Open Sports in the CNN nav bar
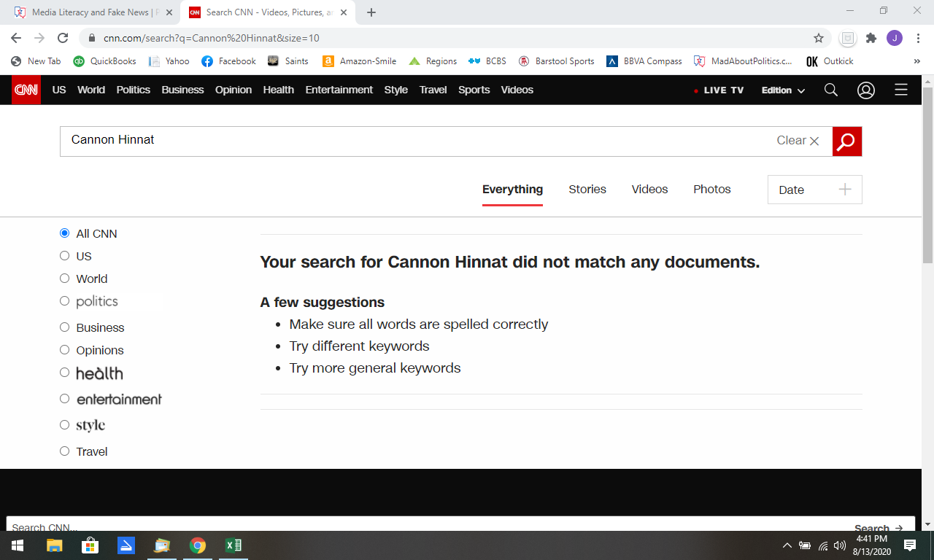This screenshot has height=560, width=934. pos(474,90)
